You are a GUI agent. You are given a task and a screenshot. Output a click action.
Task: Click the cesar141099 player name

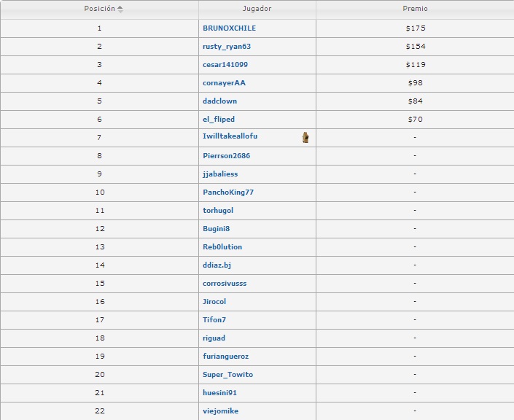225,65
